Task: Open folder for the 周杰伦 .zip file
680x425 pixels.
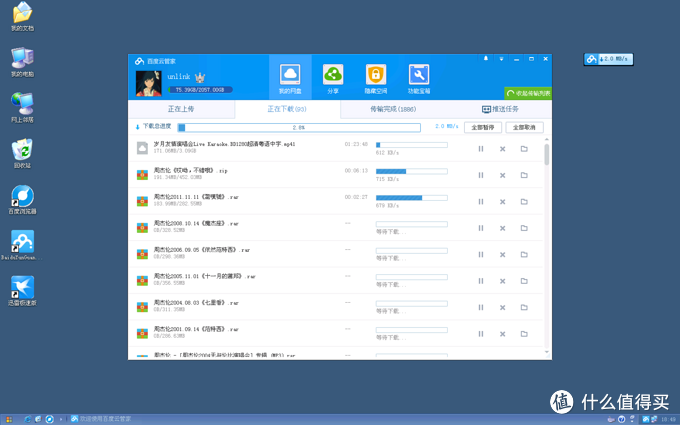Action: coord(524,175)
